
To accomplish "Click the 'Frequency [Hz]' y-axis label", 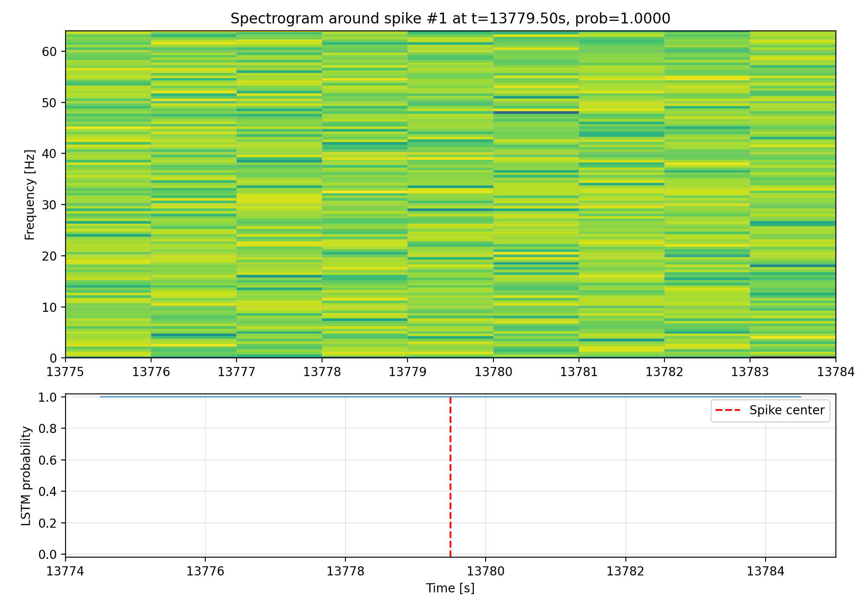I will (x=30, y=195).
